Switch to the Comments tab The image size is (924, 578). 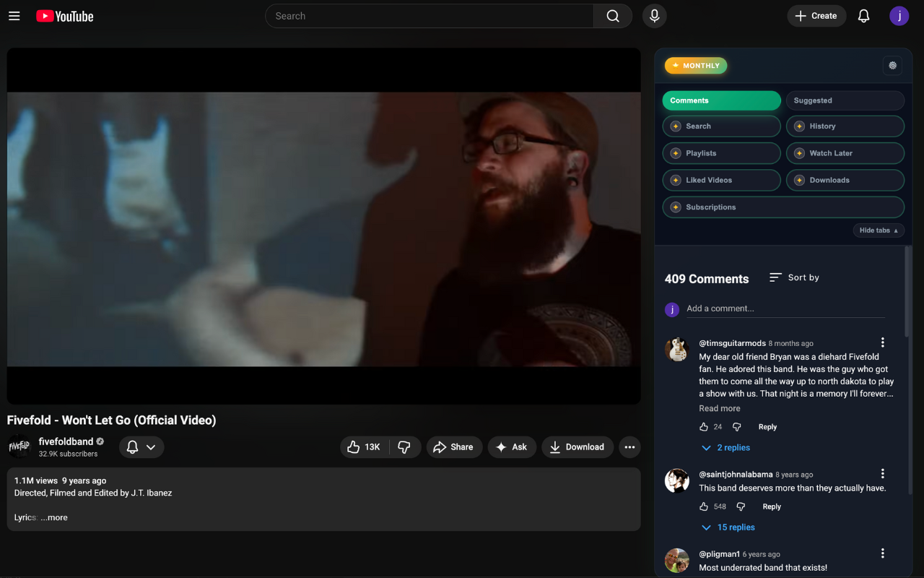click(722, 100)
